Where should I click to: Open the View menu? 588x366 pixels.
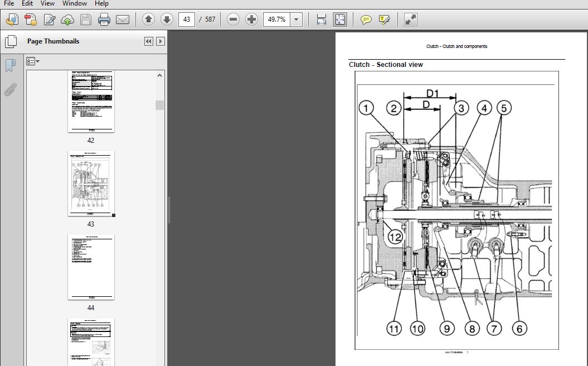coord(47,3)
